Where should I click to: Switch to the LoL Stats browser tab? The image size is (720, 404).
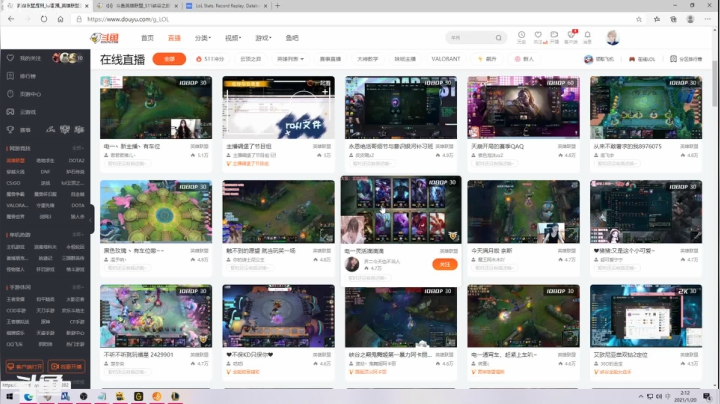(x=225, y=6)
